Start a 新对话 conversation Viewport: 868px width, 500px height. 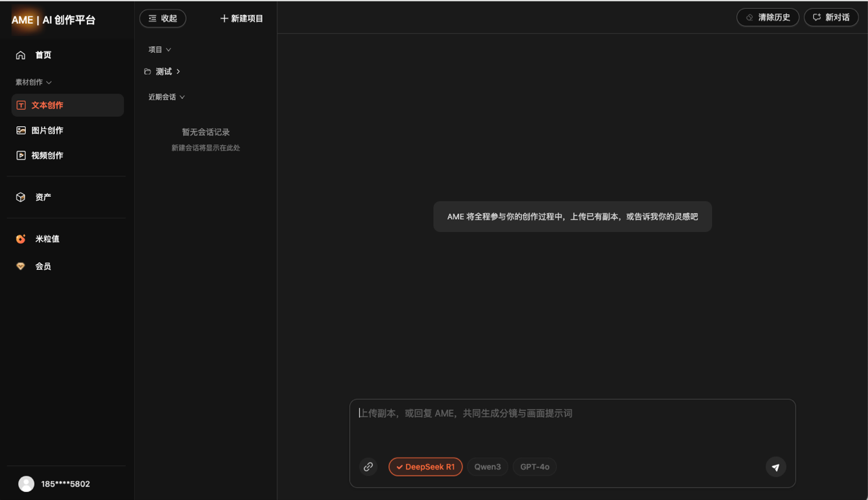(831, 18)
